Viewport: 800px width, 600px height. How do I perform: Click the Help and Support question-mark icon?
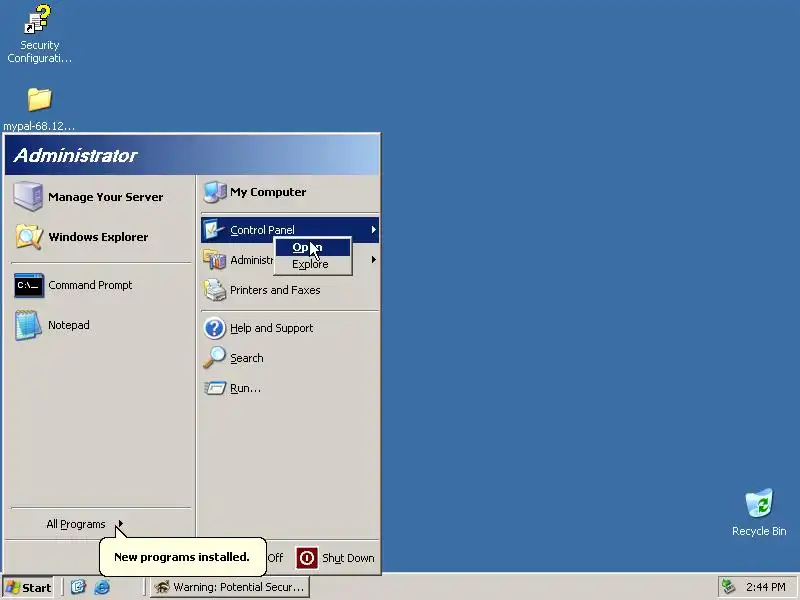pos(214,328)
